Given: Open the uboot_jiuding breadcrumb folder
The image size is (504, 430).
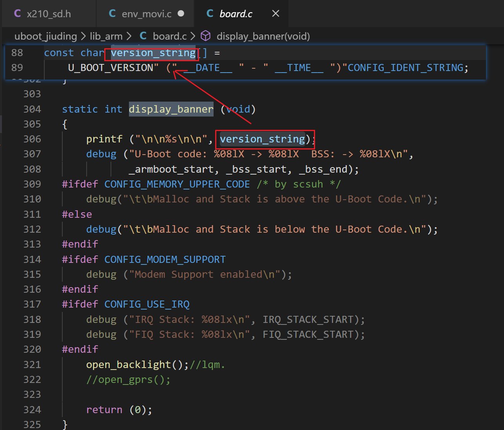Looking at the screenshot, I should pos(46,36).
